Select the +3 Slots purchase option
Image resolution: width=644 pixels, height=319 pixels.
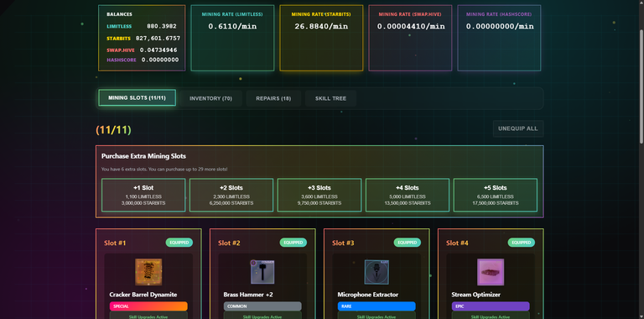[319, 196]
